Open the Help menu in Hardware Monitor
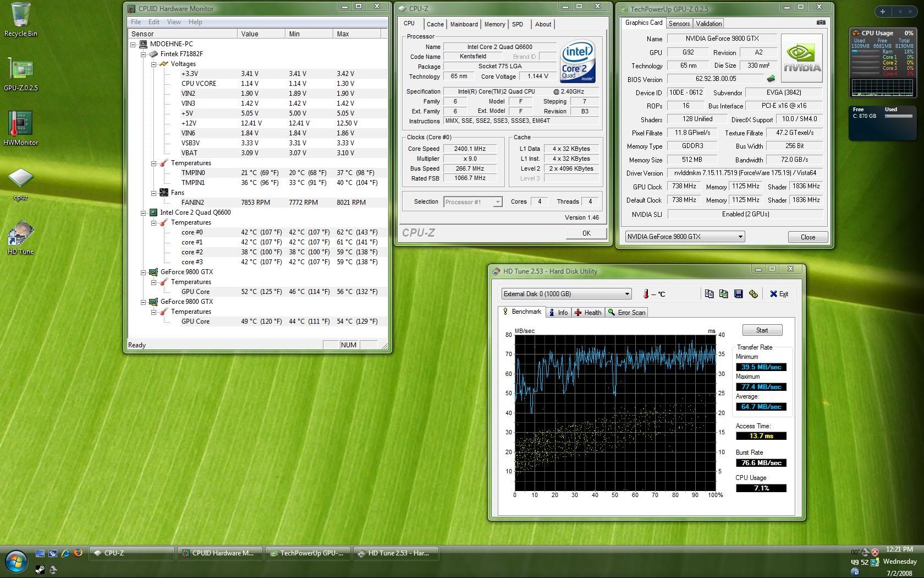The image size is (924, 578). [x=195, y=22]
